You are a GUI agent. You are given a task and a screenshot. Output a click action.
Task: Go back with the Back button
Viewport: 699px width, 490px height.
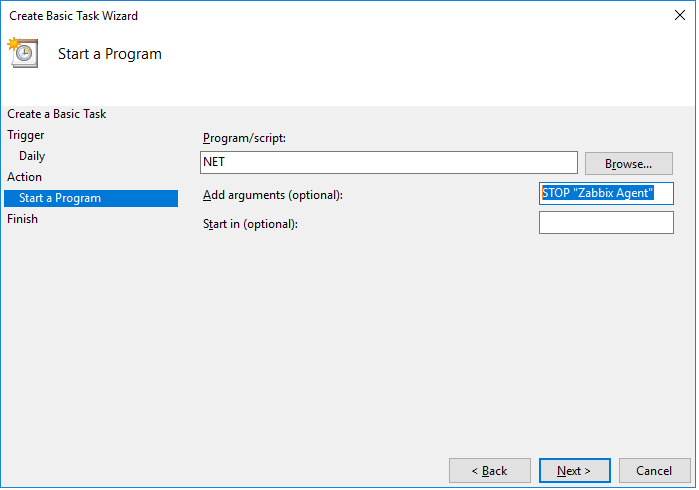489,471
